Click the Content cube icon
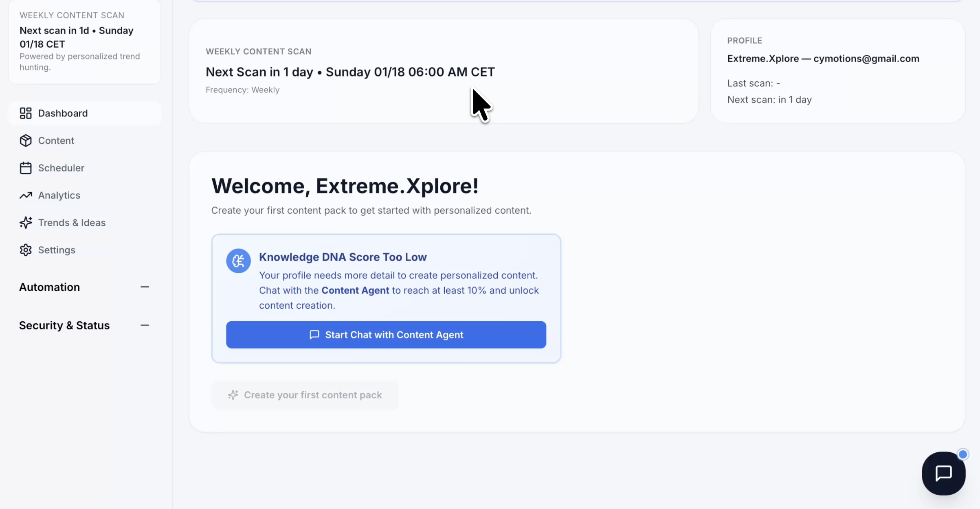Image resolution: width=980 pixels, height=509 pixels. pos(26,140)
